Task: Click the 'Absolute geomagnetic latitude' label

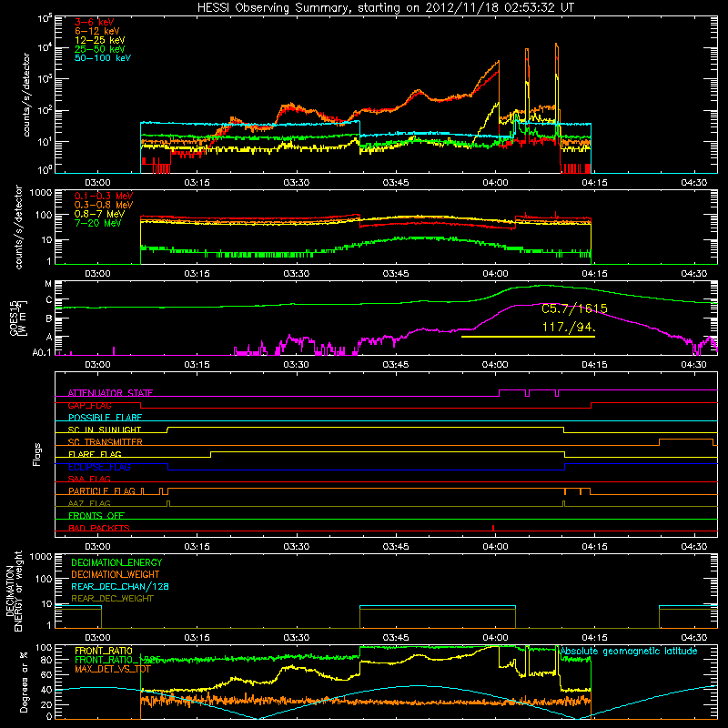Action: [x=629, y=652]
